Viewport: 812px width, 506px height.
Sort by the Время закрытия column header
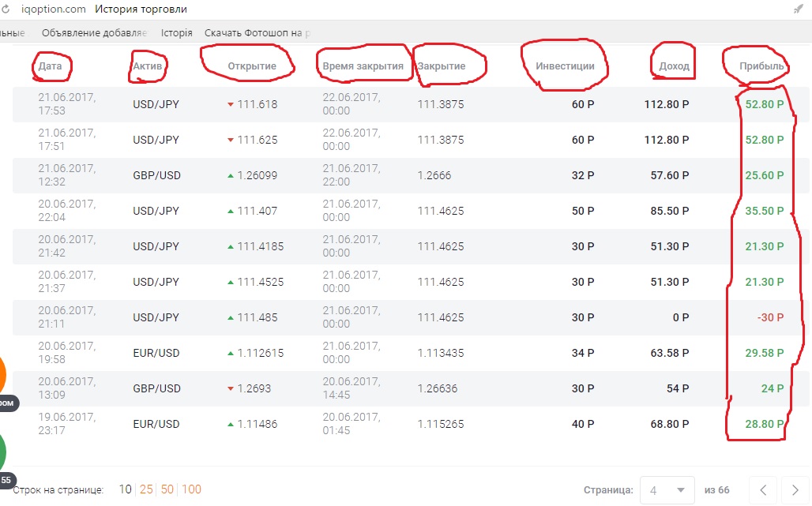(x=363, y=66)
